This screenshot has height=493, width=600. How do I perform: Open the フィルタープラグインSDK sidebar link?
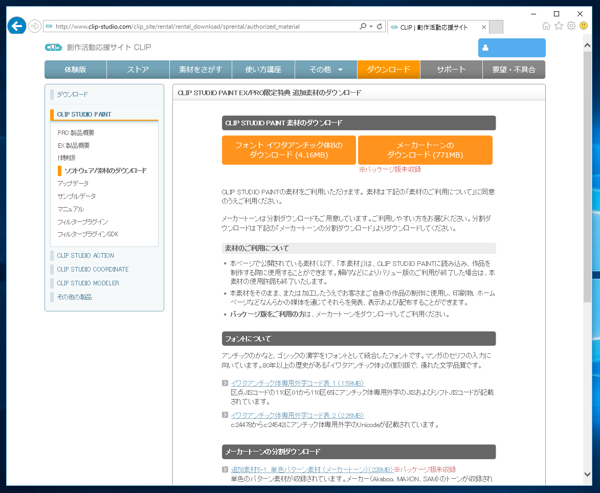pos(88,234)
